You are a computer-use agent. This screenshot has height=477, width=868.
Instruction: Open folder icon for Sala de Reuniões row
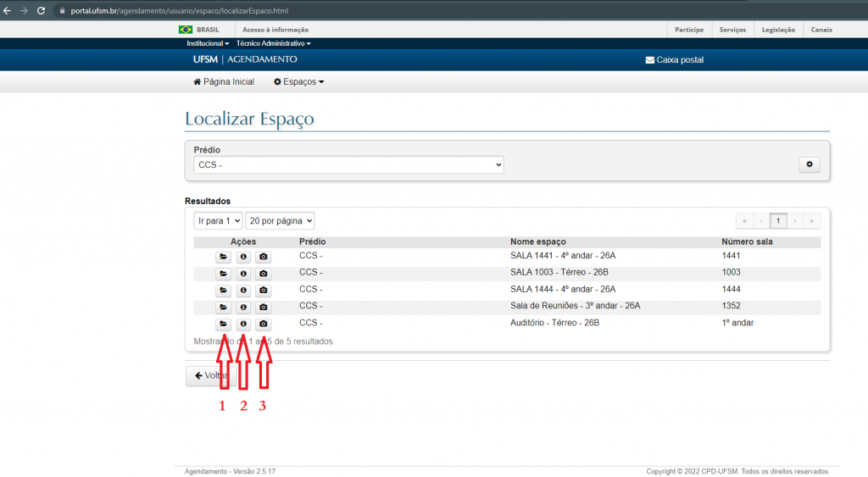coord(223,308)
